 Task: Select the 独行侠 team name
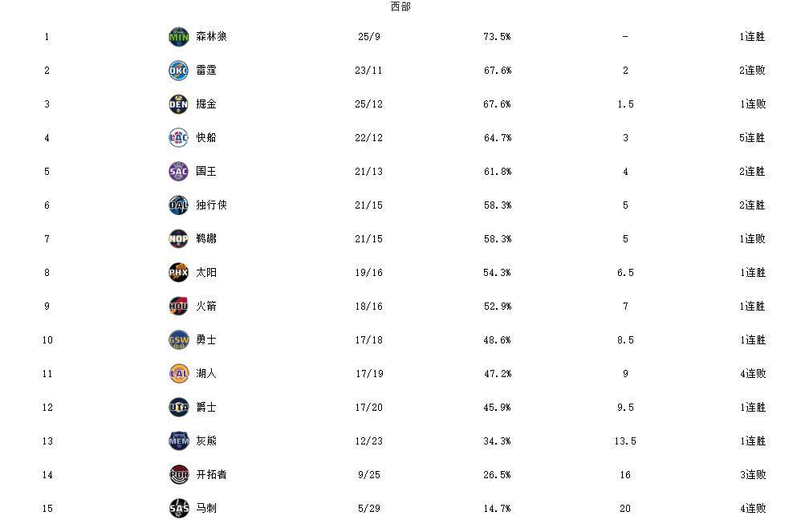pos(211,205)
